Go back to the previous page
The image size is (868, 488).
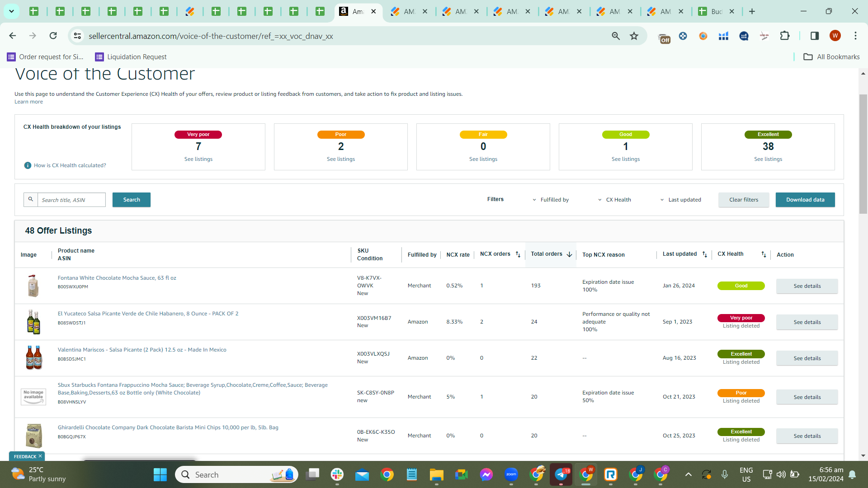coord(13,36)
